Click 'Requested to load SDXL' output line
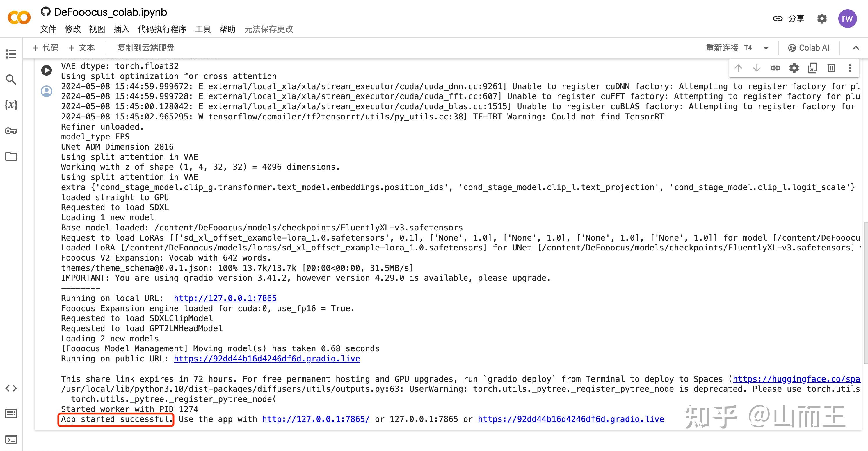The width and height of the screenshot is (868, 451). [115, 207]
